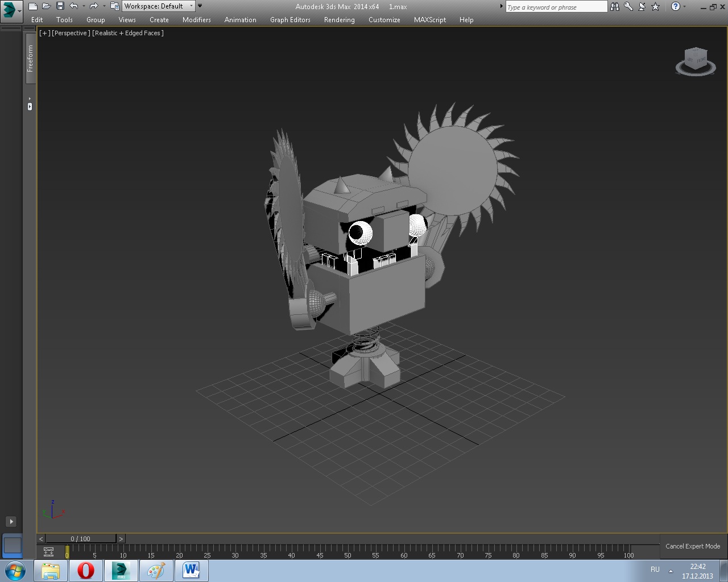Click the RU language indicator
728x582 pixels.
coord(655,569)
